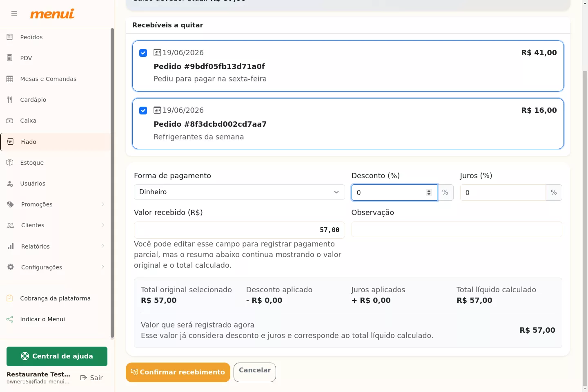The width and height of the screenshot is (588, 392).
Task: Uncheck the R$ 41,00 receivable checkbox
Action: 143,53
